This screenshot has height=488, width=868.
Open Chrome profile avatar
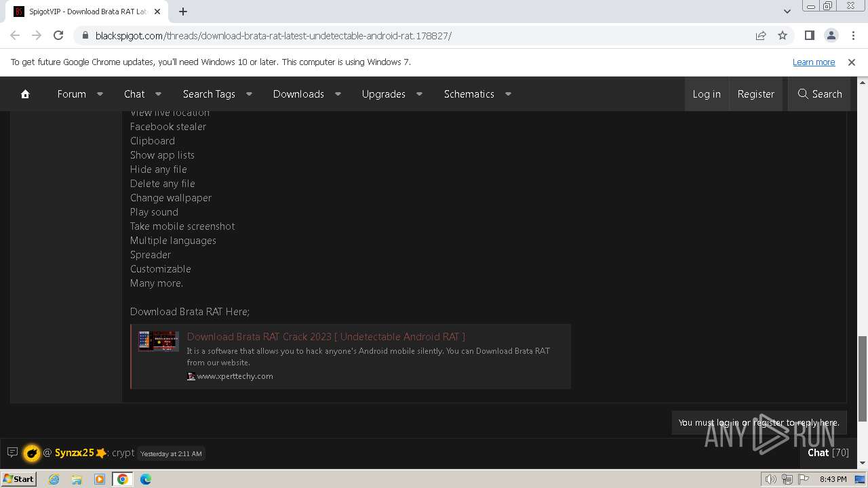[x=831, y=35]
